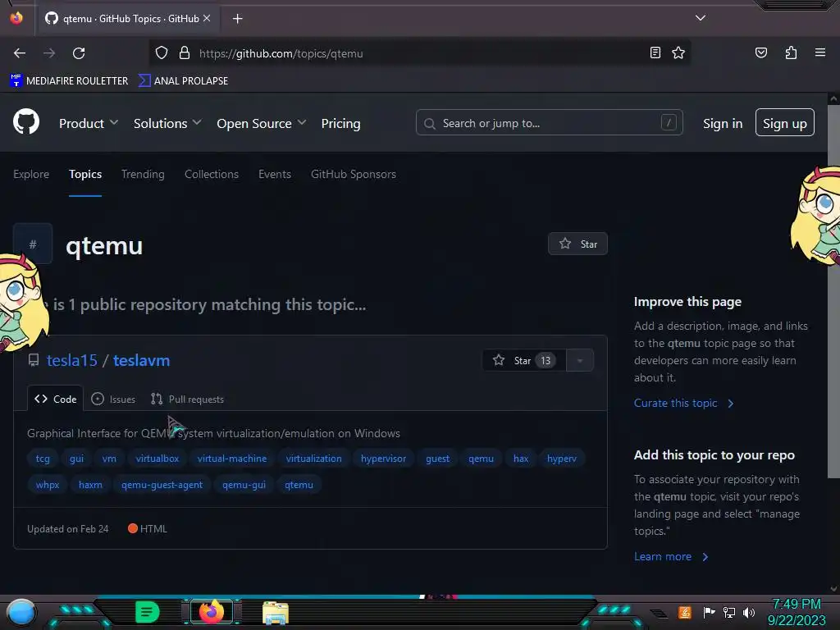Expand the star lists dropdown arrow

point(580,361)
